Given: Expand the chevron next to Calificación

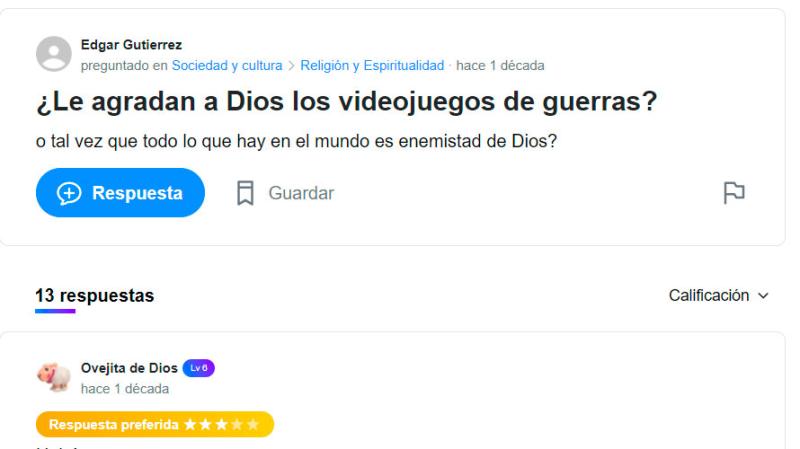Looking at the screenshot, I should click(x=763, y=296).
